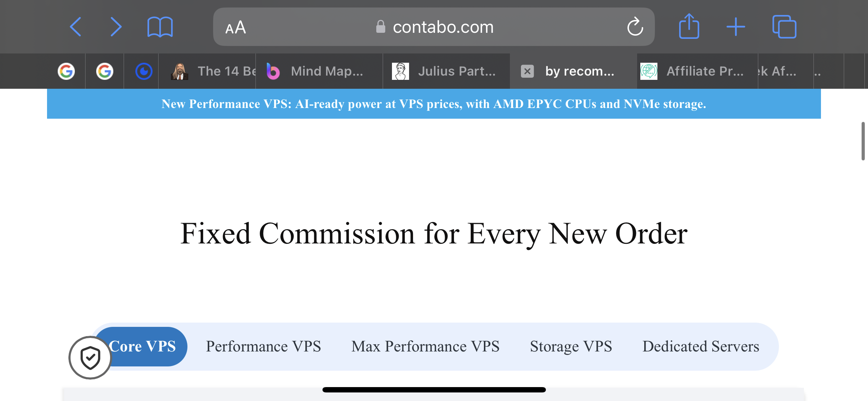The image size is (868, 401).
Task: Show the all tabs overview icon
Action: pos(784,27)
